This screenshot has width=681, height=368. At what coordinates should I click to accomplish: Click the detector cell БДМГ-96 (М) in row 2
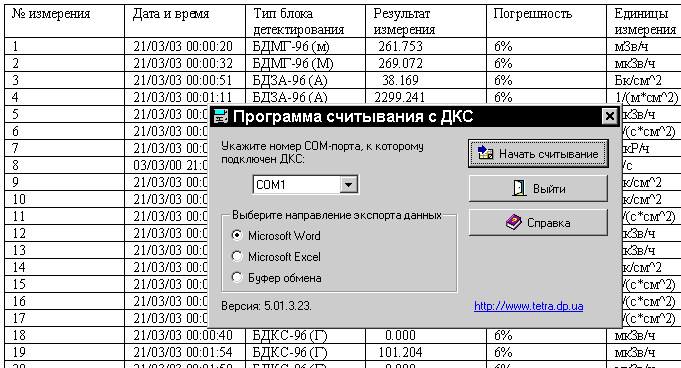pos(293,63)
